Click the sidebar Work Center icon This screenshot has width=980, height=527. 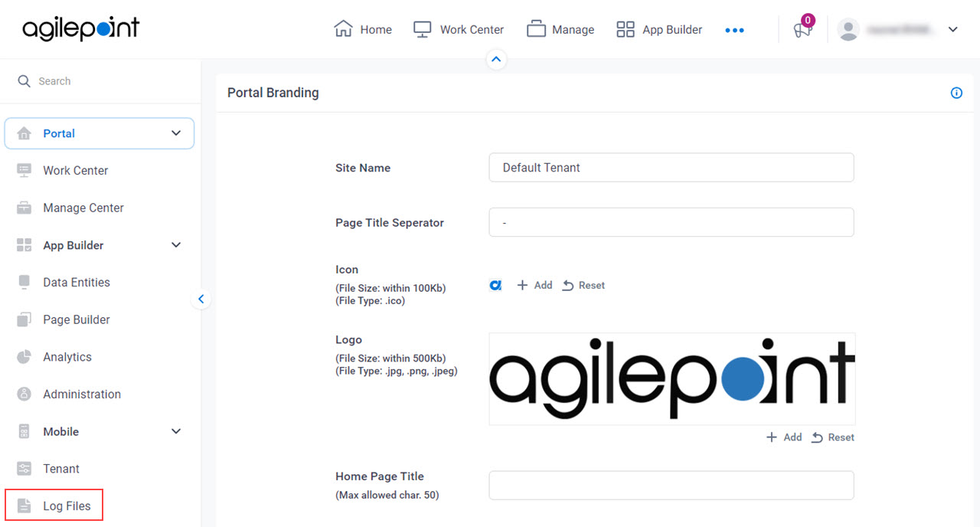point(24,170)
